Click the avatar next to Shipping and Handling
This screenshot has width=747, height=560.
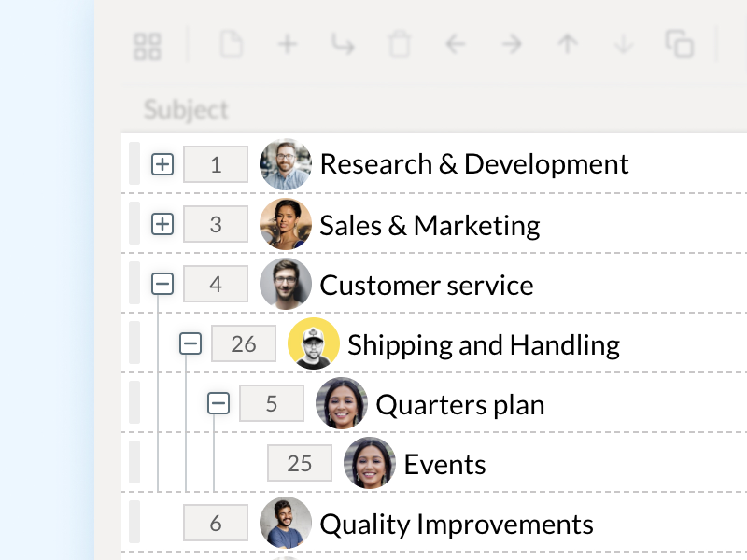(313, 344)
